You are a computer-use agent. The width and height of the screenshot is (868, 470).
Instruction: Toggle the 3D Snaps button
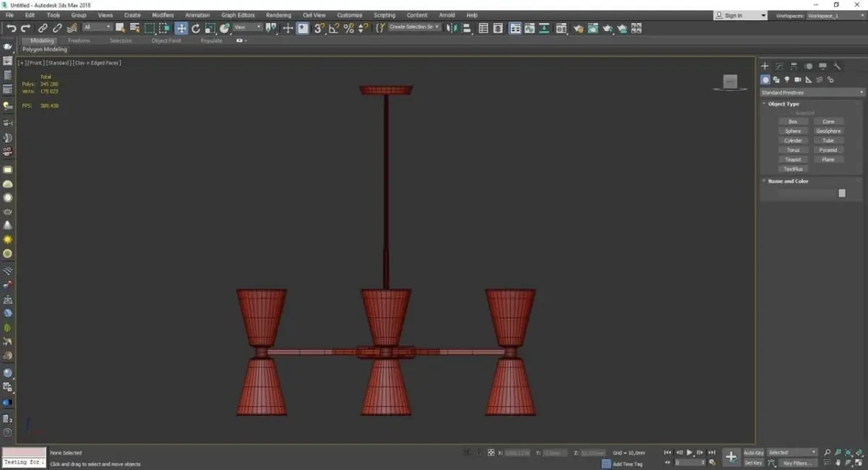pos(318,28)
